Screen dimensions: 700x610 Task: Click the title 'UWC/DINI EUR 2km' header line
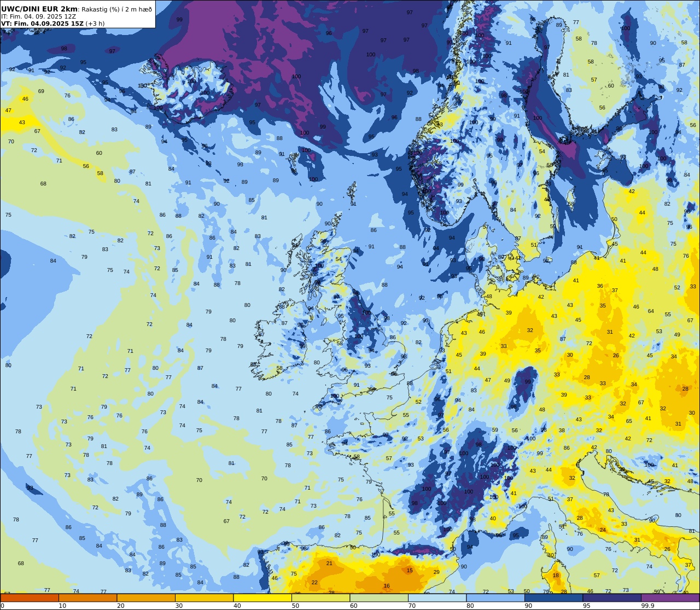click(77, 9)
